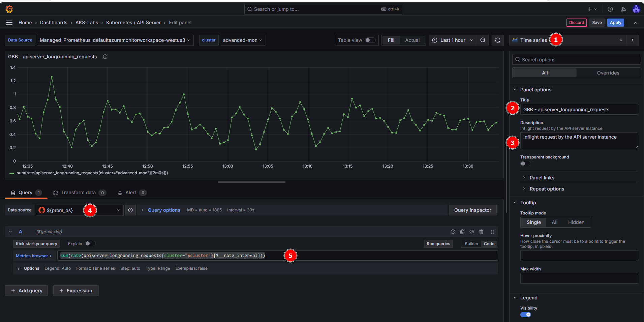Screen dimensions: 644x322
Task: Expand Panel links section
Action: (542, 178)
